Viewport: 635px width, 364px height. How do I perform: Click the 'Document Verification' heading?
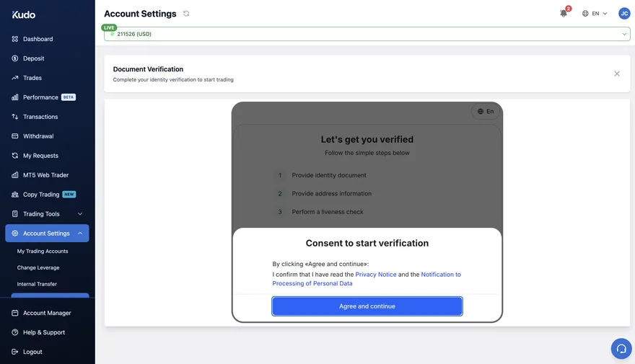click(148, 69)
